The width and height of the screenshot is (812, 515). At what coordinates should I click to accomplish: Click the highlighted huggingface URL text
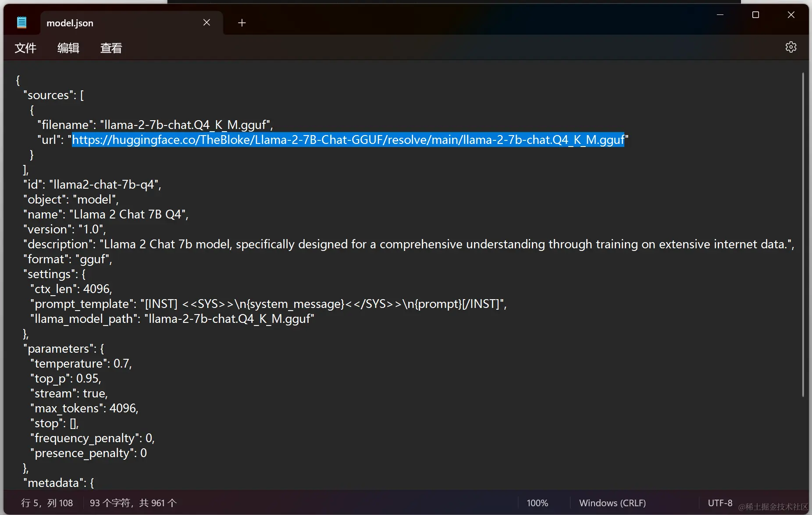point(348,139)
